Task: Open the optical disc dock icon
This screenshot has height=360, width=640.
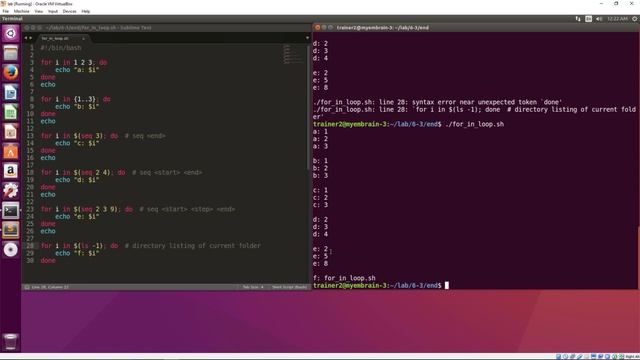Action: tap(10, 249)
